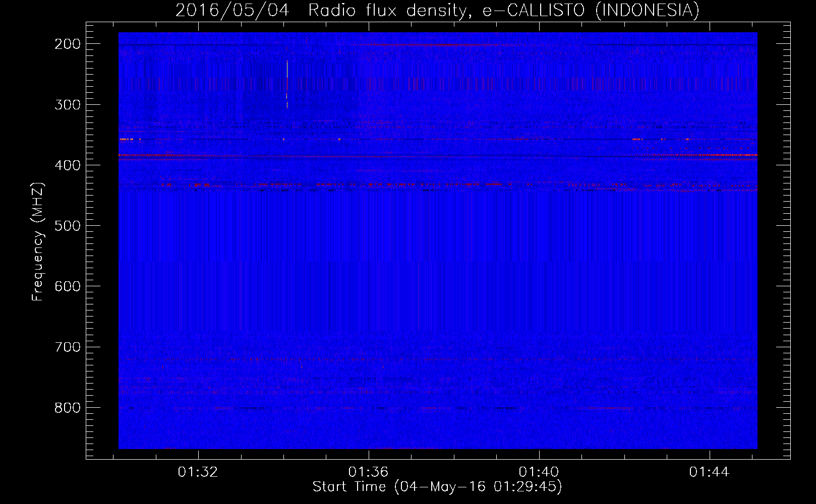The image size is (816, 504).
Task: Click the 'Start Time (04-May-16 01:29:45)' label
Action: [437, 487]
